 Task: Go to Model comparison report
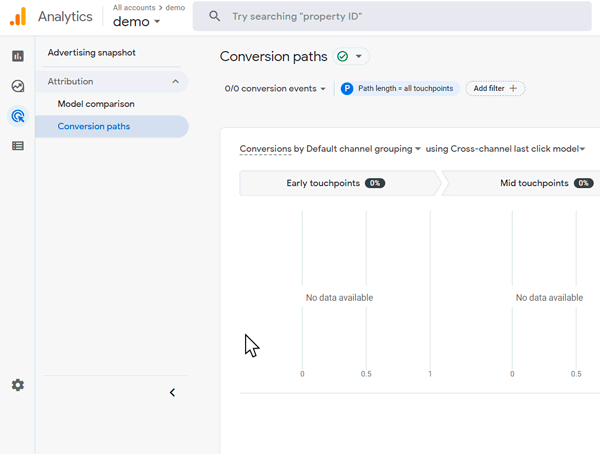96,104
